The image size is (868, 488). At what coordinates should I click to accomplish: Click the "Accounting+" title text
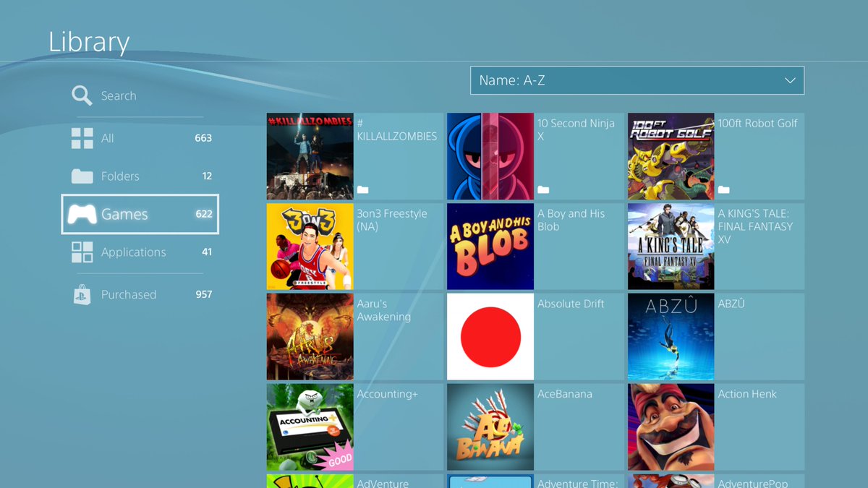(388, 394)
